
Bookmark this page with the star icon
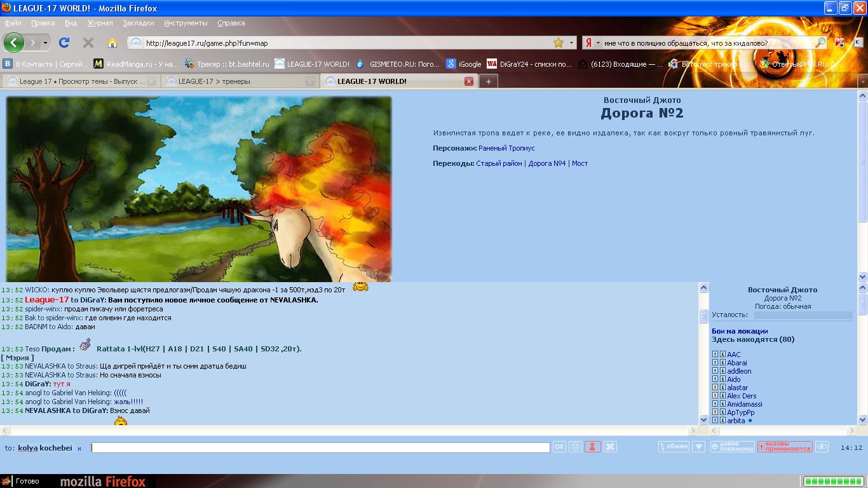point(559,43)
